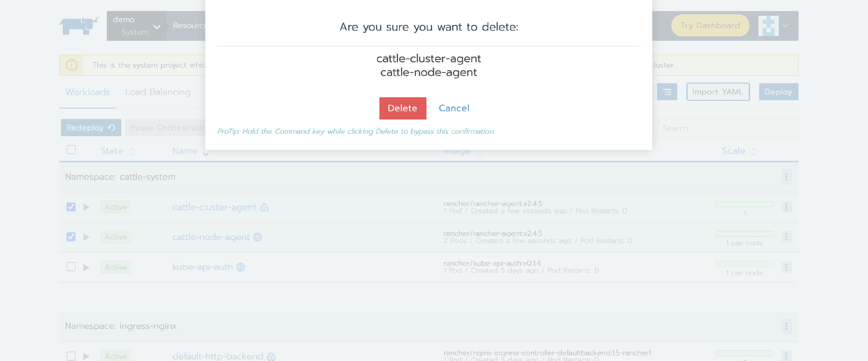Uncheck the cattle-cluster-agent checkbox
The height and width of the screenshot is (361, 868).
(71, 207)
